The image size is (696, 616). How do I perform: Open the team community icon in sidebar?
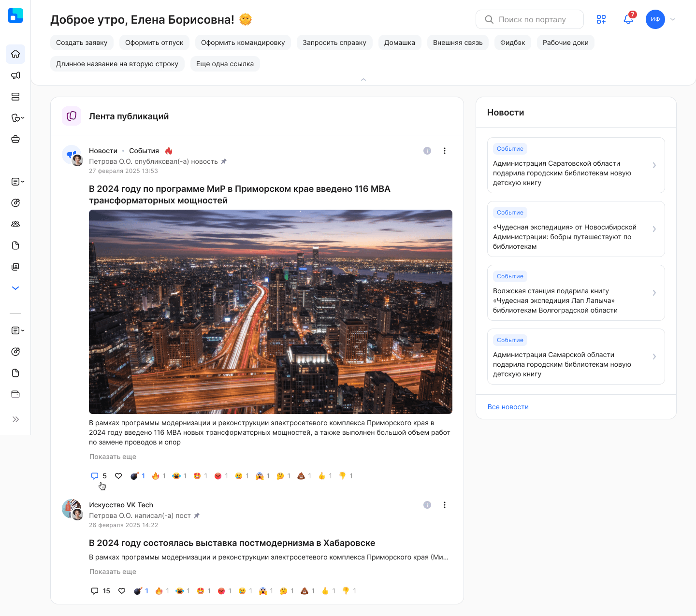(x=15, y=224)
